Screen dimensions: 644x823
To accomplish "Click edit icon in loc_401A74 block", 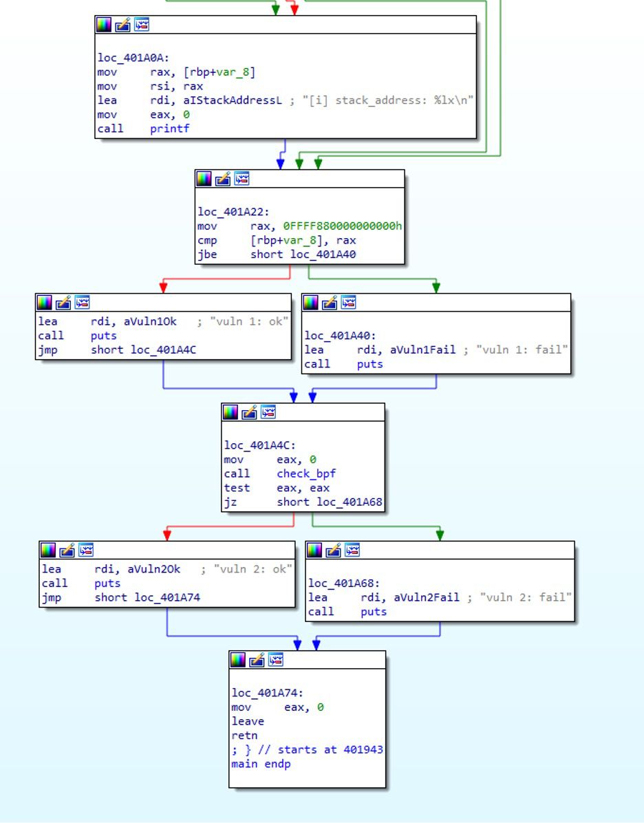I will (257, 660).
